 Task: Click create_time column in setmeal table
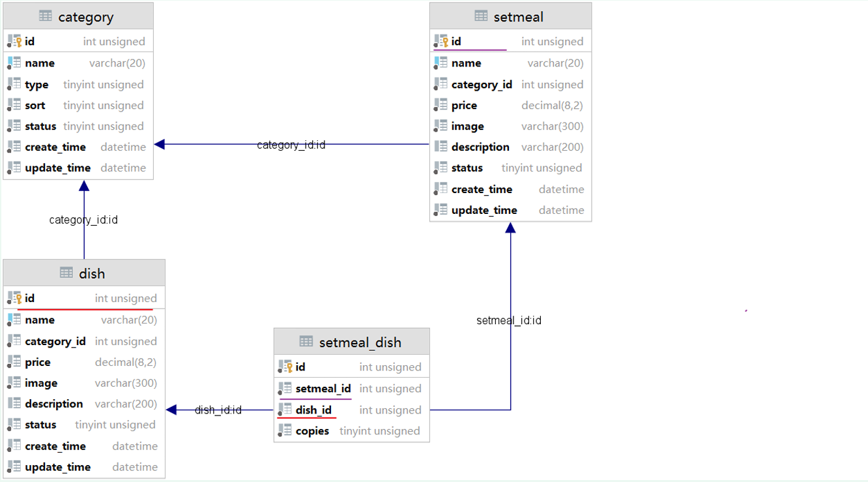(482, 190)
